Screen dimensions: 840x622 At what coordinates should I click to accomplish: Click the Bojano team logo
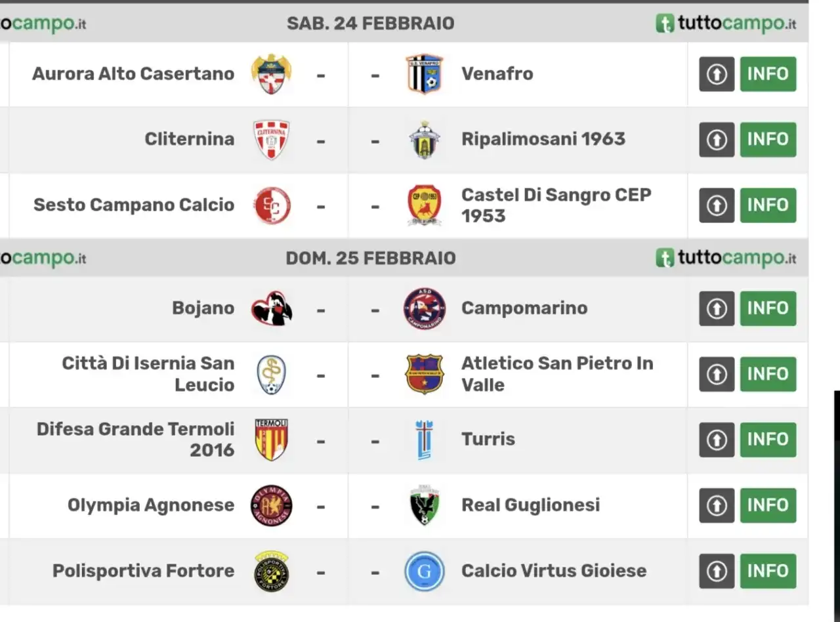click(272, 308)
